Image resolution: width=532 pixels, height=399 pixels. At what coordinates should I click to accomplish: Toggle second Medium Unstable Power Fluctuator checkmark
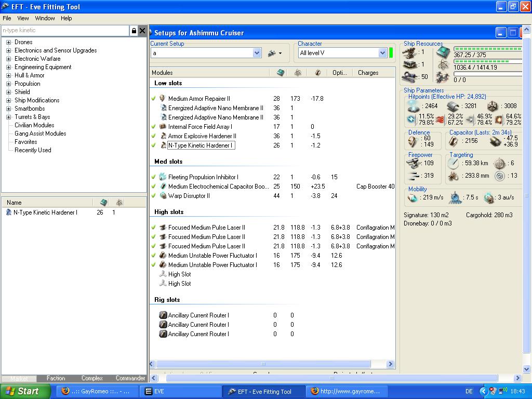(154, 265)
